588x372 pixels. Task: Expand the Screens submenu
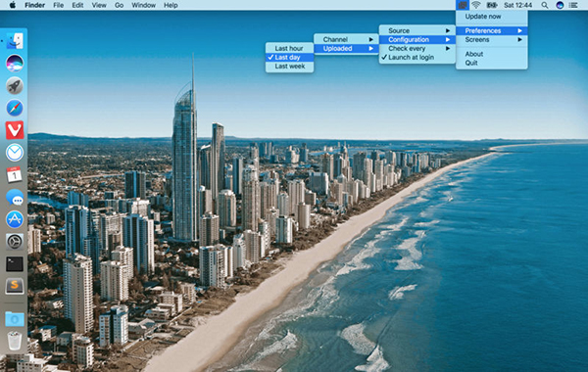coord(492,39)
